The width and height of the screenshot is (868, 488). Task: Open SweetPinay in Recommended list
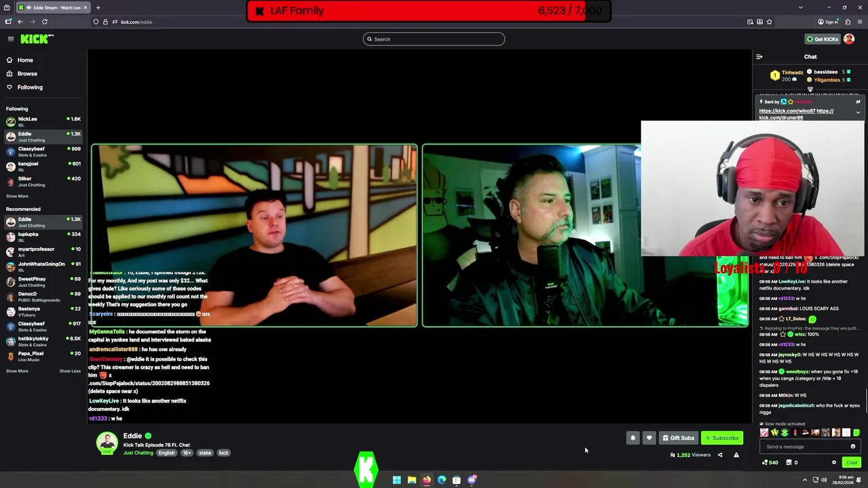43,281
